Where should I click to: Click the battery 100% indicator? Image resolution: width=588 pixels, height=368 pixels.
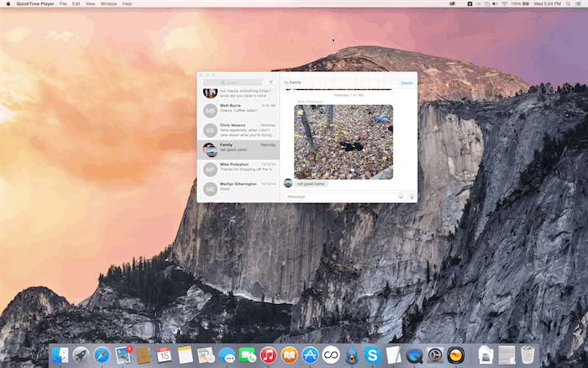point(520,3)
